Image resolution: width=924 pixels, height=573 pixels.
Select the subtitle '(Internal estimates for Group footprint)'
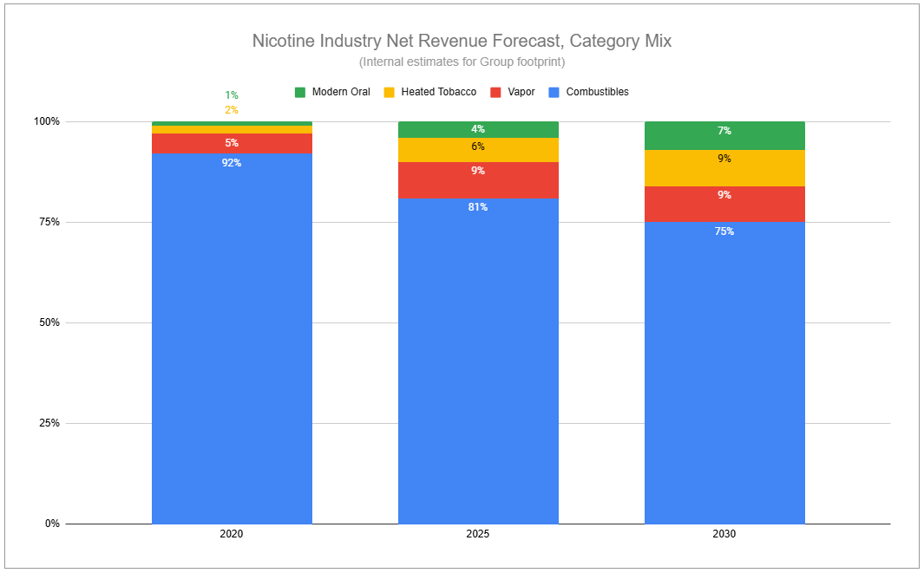pyautogui.click(x=462, y=62)
